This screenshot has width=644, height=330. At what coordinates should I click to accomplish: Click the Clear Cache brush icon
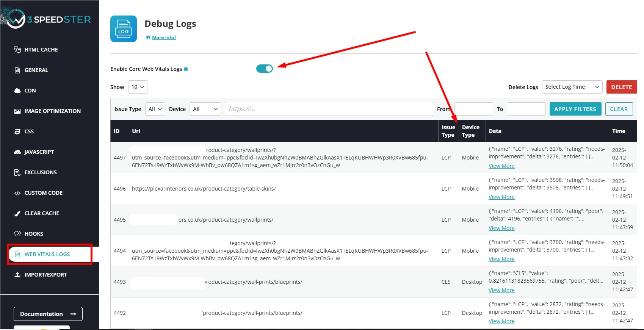(x=17, y=213)
